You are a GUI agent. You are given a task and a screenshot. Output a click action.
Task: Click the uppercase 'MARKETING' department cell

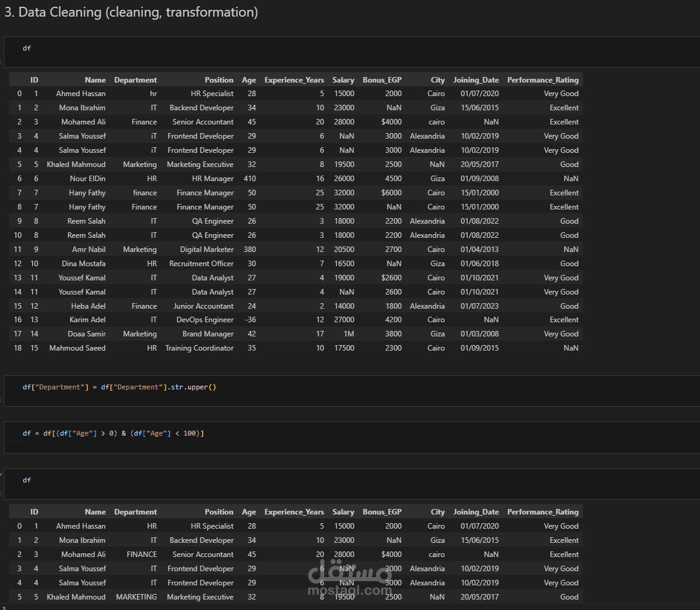pos(136,597)
